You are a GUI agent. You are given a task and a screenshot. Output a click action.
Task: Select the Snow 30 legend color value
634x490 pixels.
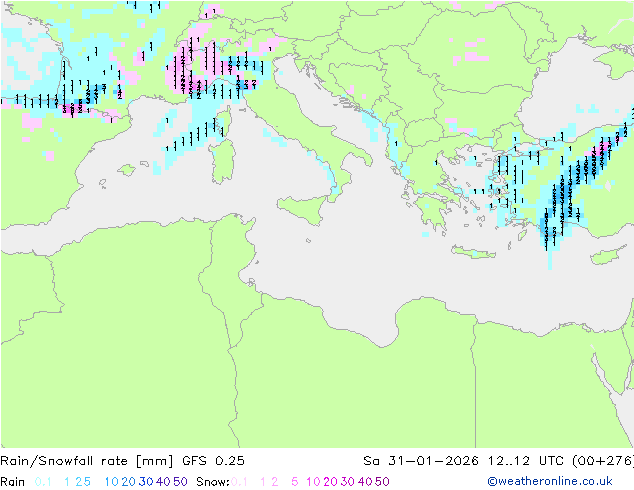coord(348,482)
